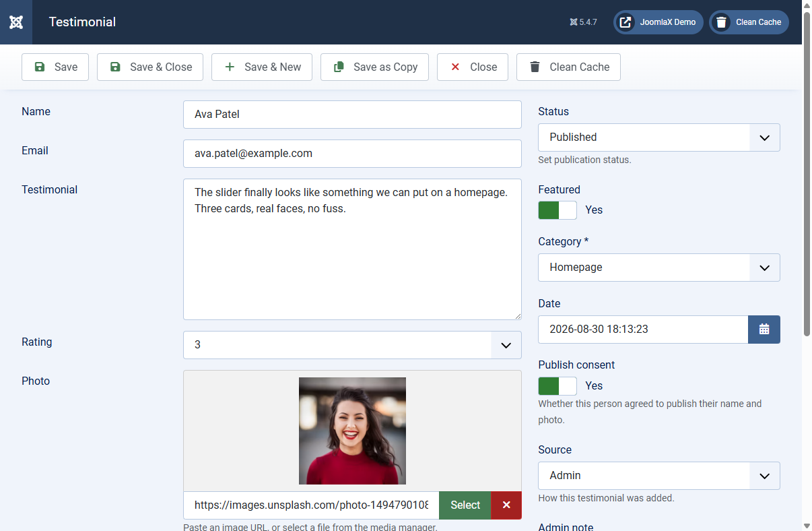The image size is (812, 531).
Task: Click the scrollbar up arrow
Action: click(x=807, y=5)
